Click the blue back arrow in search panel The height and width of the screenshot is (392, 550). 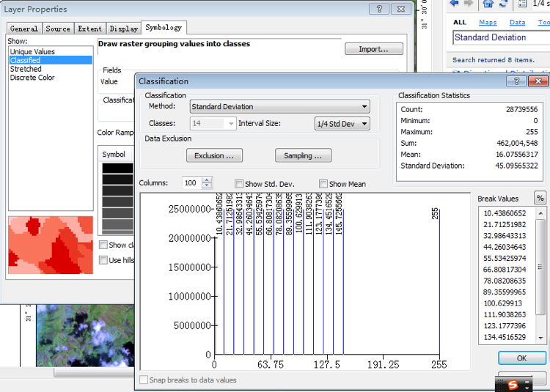pyautogui.click(x=455, y=4)
